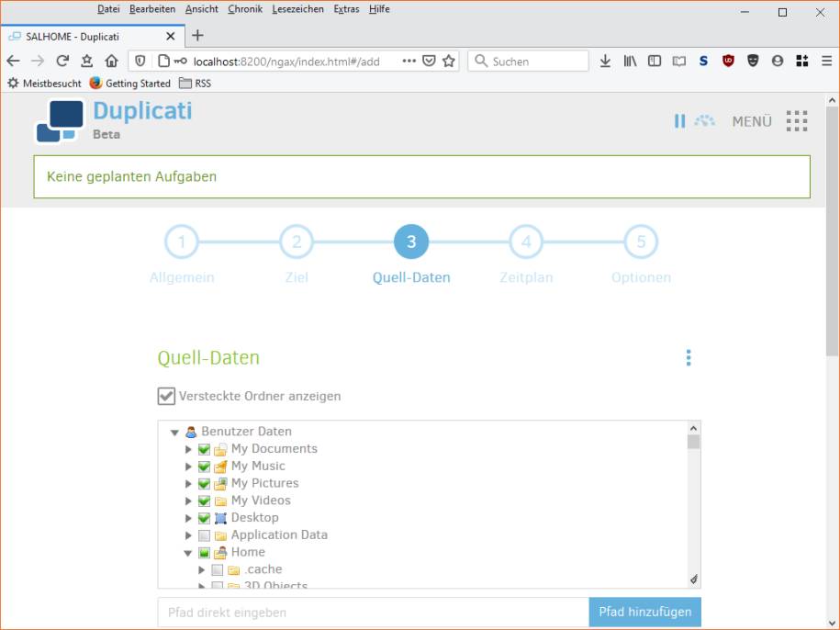840x630 pixels.
Task: Expand the .cache folder node
Action: 201,569
